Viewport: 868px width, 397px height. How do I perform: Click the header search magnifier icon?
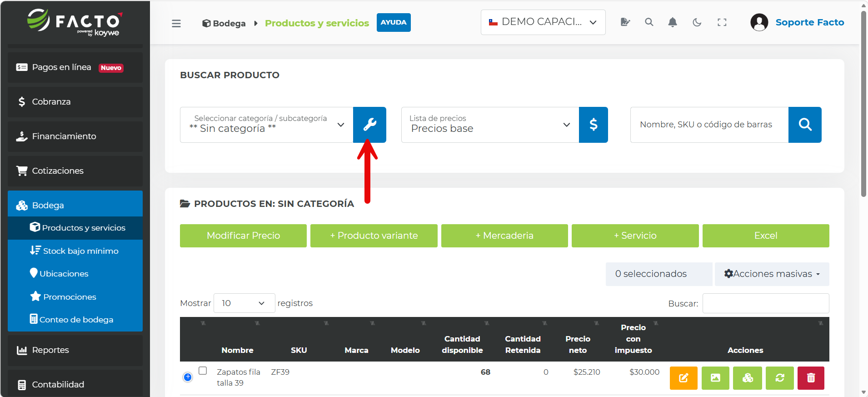649,22
